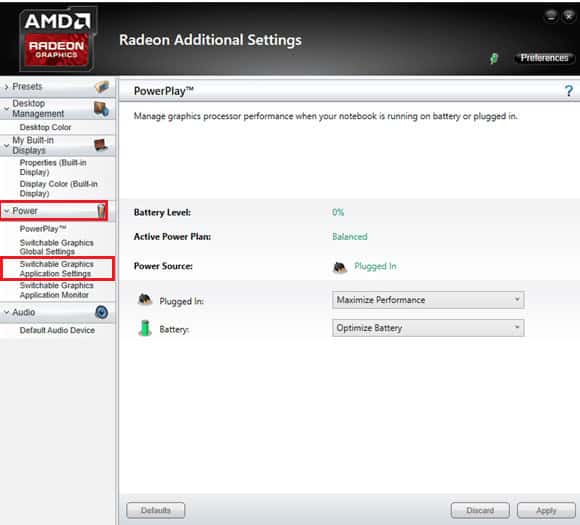Click the Apply button
Screen dimensions: 580x525
pos(546,510)
